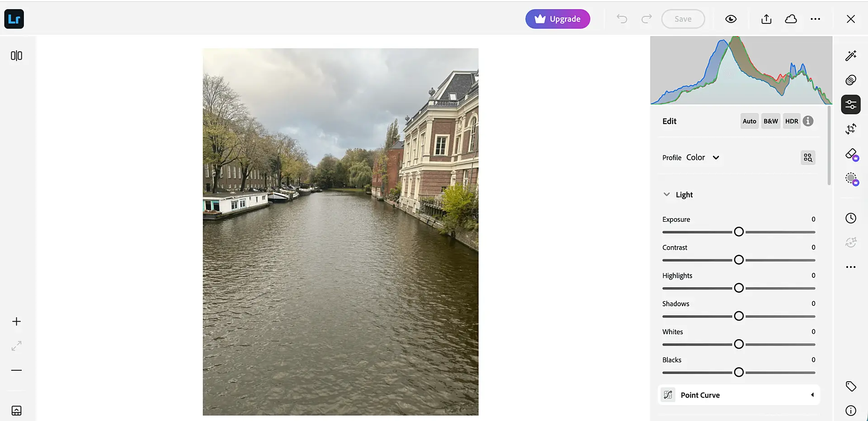
Task: Select the Healing Brush tool
Action: tap(851, 80)
